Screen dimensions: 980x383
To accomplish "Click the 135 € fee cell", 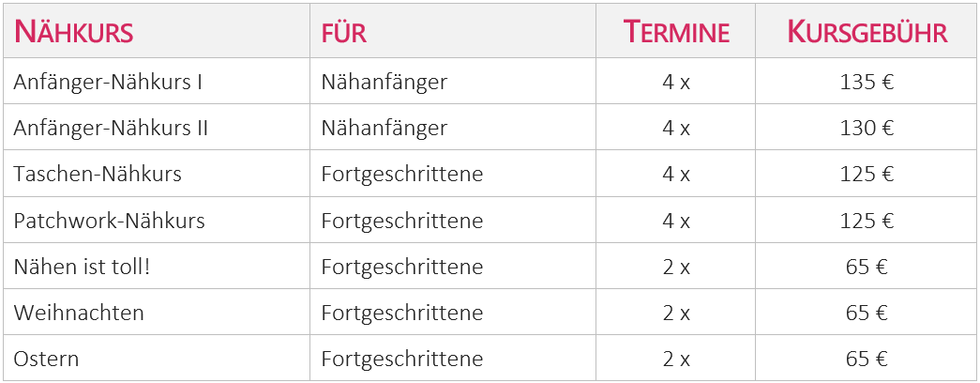I will (x=867, y=82).
